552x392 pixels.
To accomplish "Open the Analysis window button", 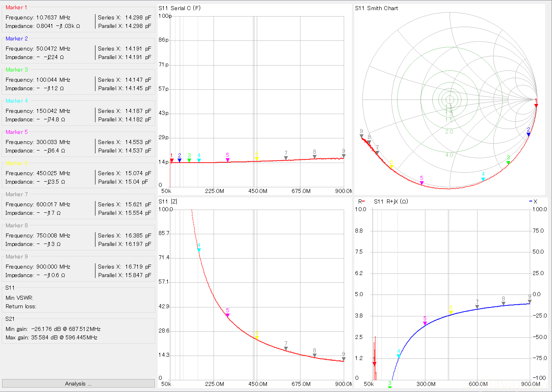I will (78, 384).
